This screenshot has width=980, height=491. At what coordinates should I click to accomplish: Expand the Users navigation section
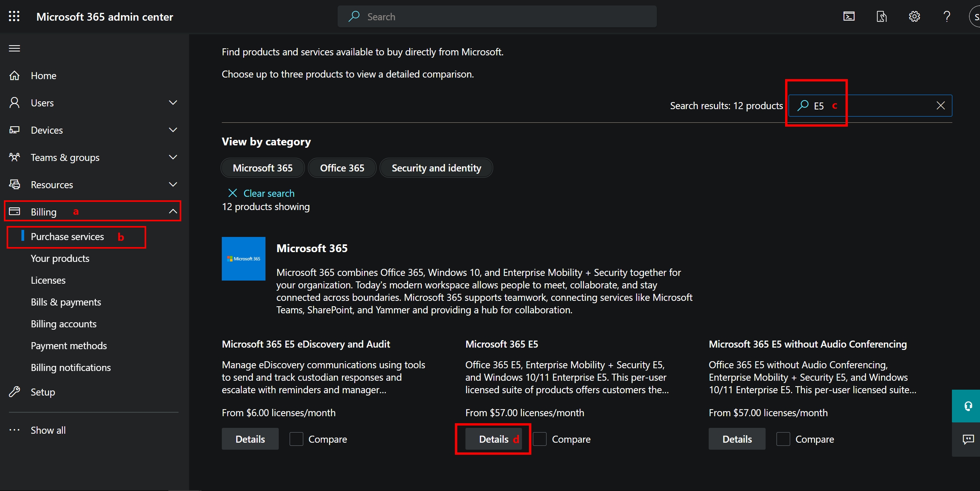point(173,103)
